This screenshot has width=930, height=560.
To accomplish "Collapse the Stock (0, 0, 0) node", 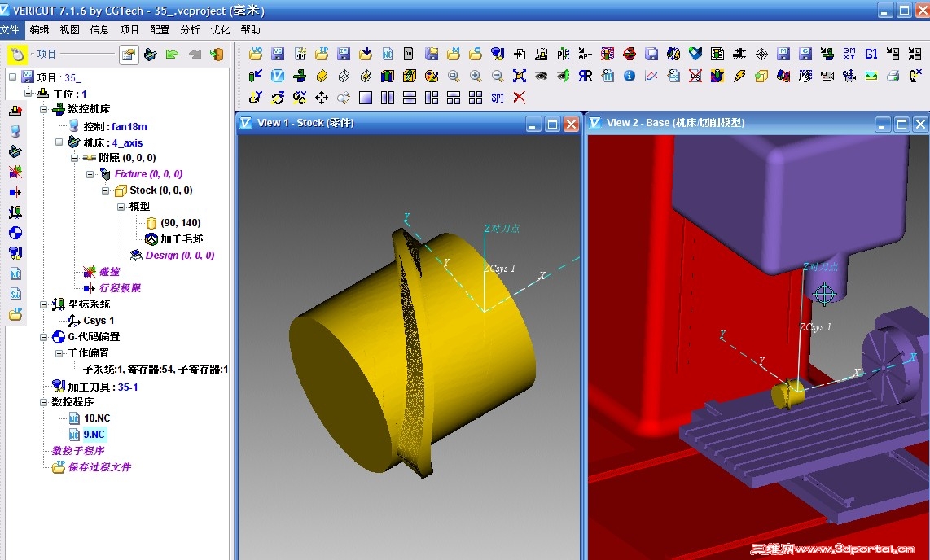I will pyautogui.click(x=105, y=190).
